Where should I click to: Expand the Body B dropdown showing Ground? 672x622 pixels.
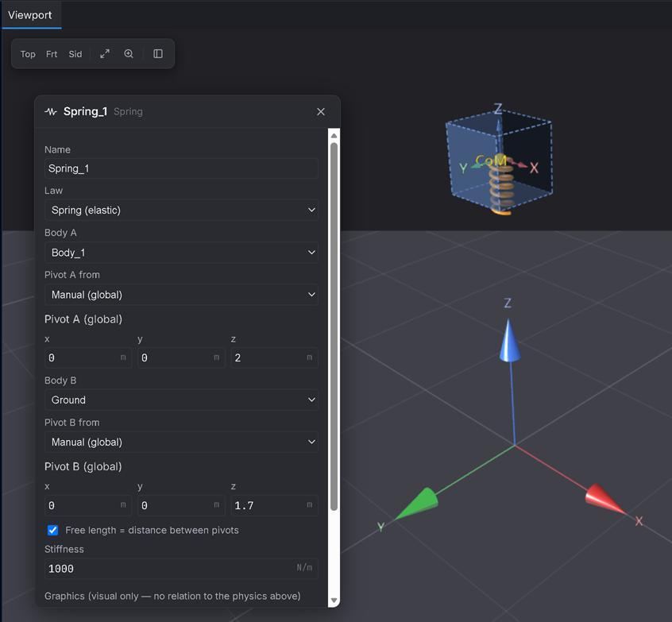pyautogui.click(x=181, y=400)
